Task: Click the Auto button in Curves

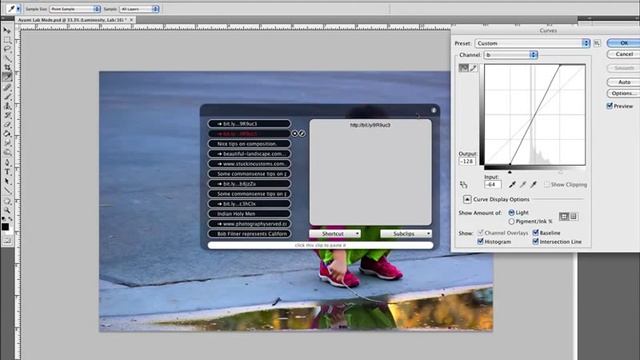Action: tap(623, 82)
